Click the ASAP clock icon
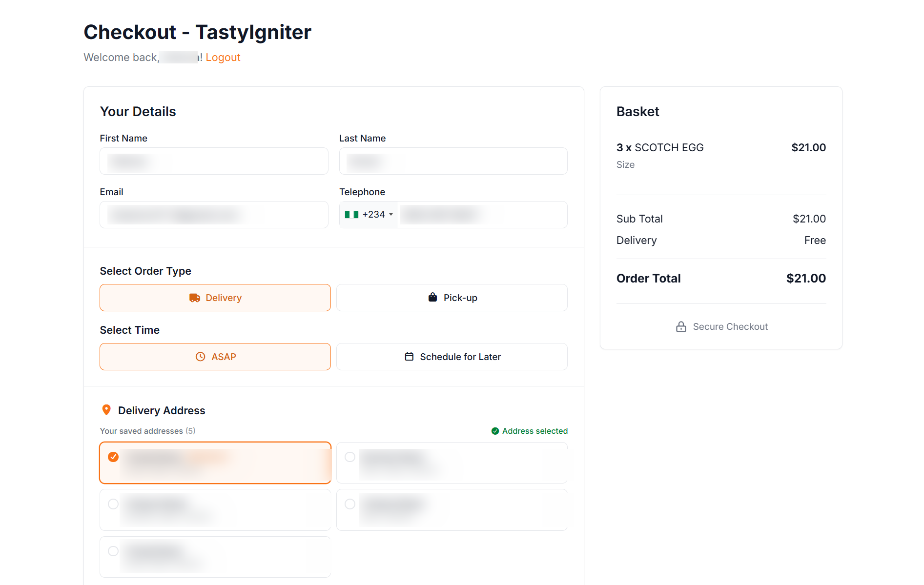Image resolution: width=924 pixels, height=585 pixels. 200,357
